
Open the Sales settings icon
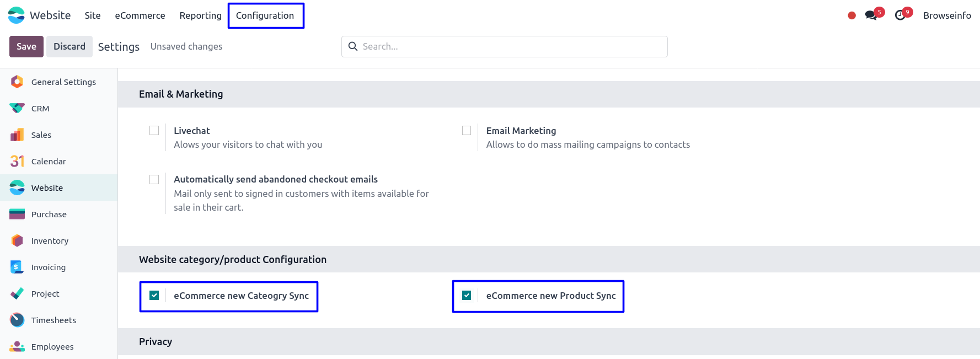point(17,135)
